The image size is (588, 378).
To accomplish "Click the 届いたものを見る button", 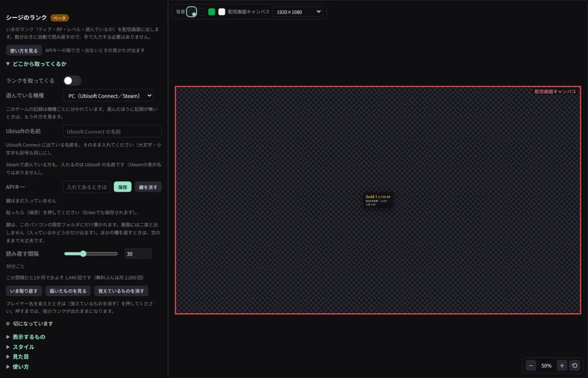I will (68, 291).
